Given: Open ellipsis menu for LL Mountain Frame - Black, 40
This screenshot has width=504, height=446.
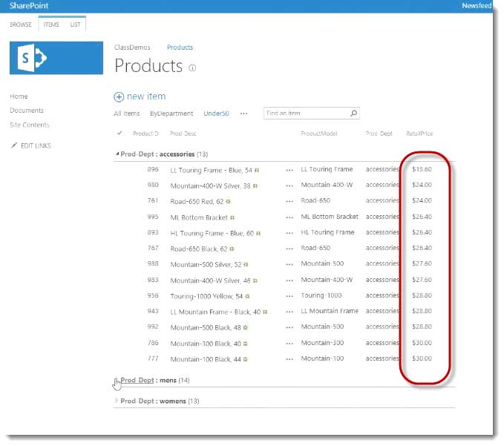Looking at the screenshot, I should (289, 312).
